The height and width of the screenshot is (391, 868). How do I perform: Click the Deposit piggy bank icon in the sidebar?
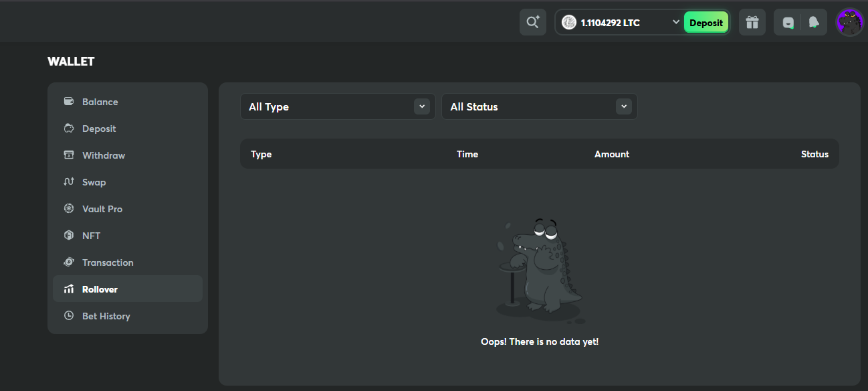coord(68,129)
